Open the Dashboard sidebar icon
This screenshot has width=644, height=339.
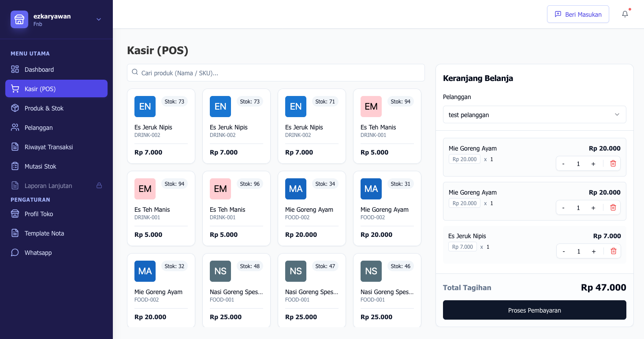[x=15, y=69]
